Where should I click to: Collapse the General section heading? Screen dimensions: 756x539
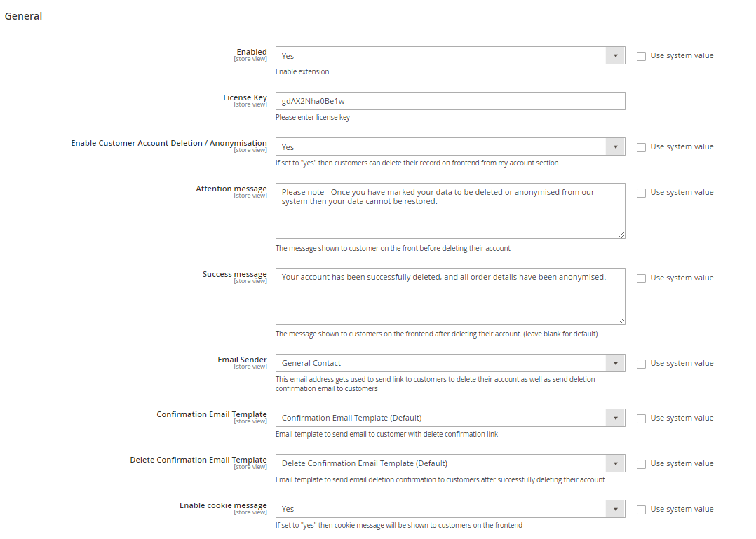pyautogui.click(x=23, y=15)
